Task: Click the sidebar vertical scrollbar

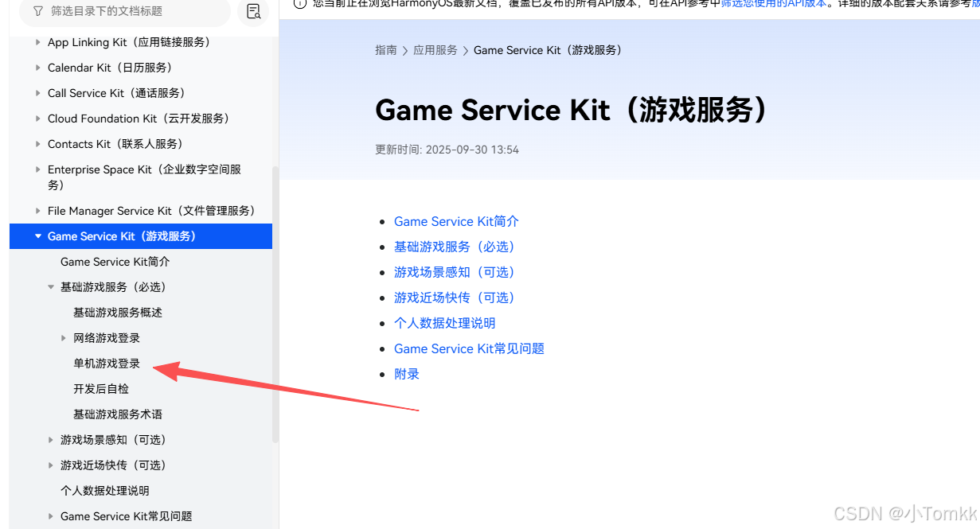Action: [275, 304]
